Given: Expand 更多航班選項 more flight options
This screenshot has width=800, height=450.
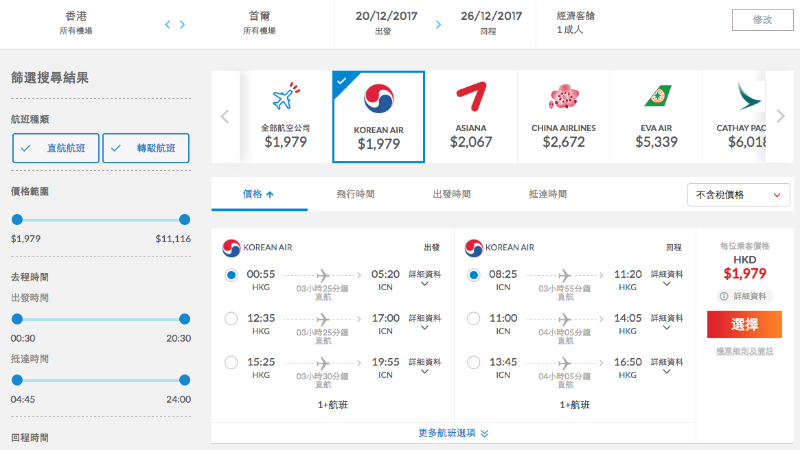Looking at the screenshot, I should [453, 433].
